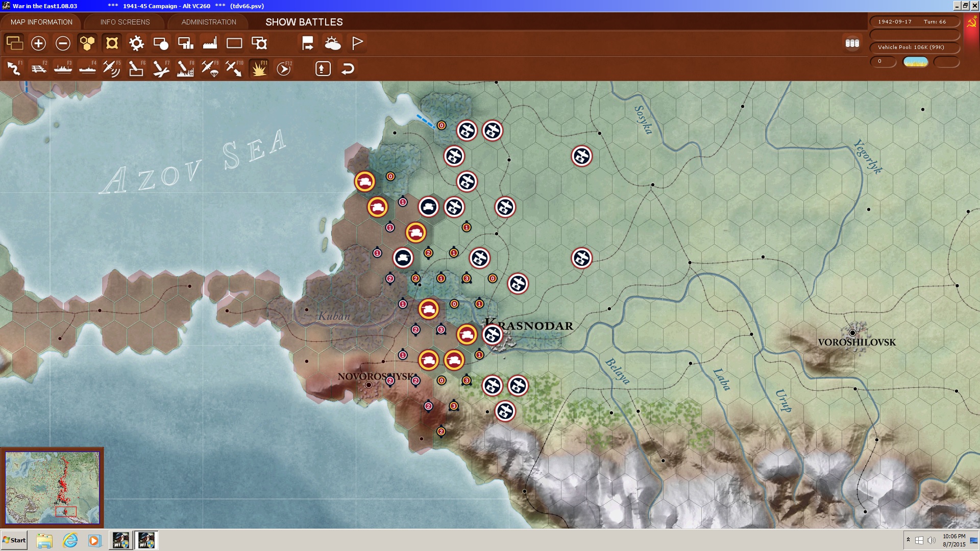980x551 pixels.
Task: Click the taskbar volume speaker icon
Action: 932,540
